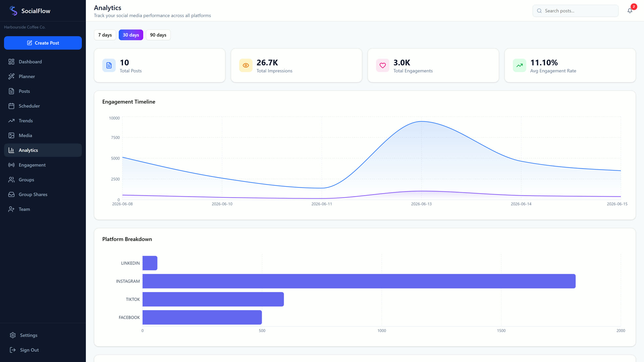Click the Create Post button

(43, 43)
